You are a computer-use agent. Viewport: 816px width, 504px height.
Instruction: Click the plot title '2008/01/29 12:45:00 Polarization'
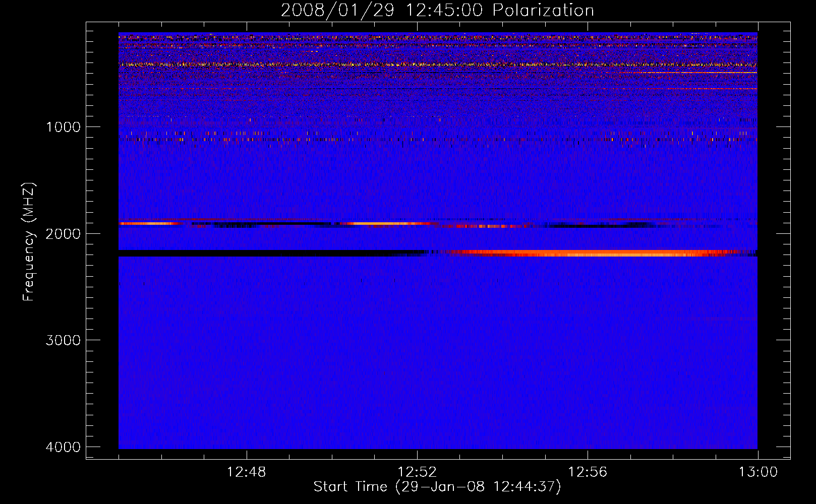(x=437, y=10)
